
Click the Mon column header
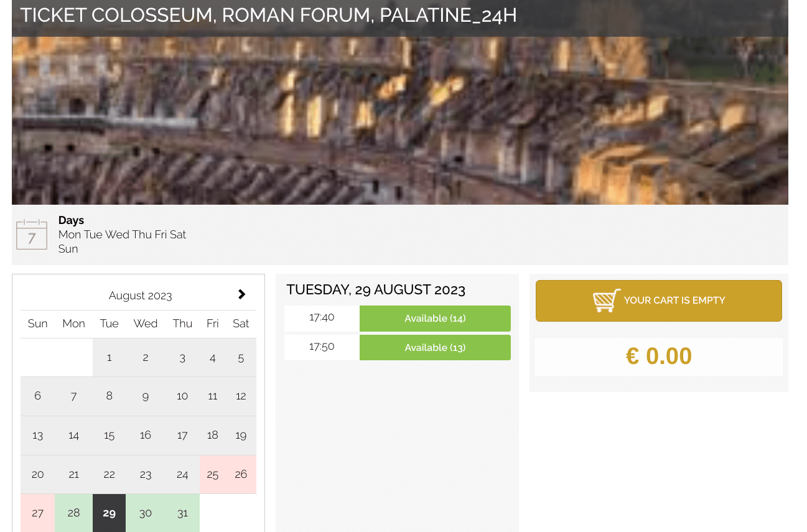coord(74,324)
